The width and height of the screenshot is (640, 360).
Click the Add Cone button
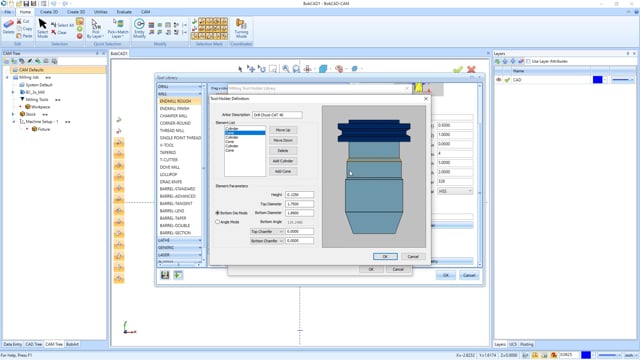(283, 171)
